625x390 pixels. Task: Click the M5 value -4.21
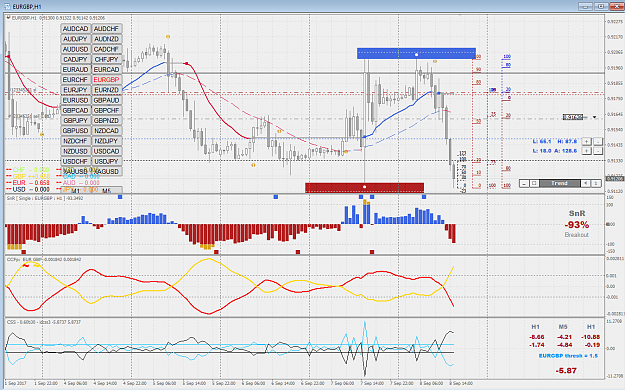coord(564,337)
